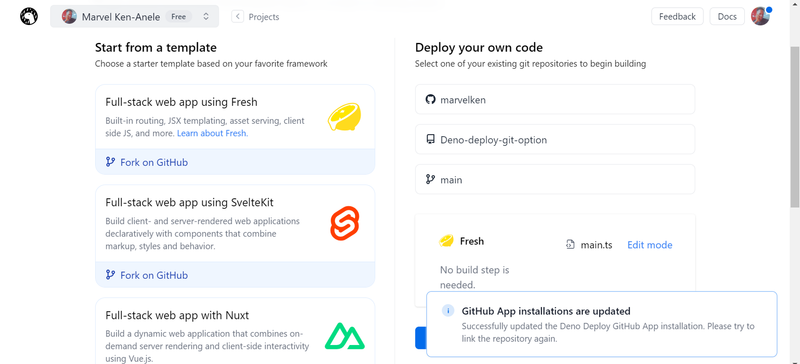This screenshot has width=800, height=364.
Task: Click the Fresh lemon icon in template card
Action: click(344, 116)
